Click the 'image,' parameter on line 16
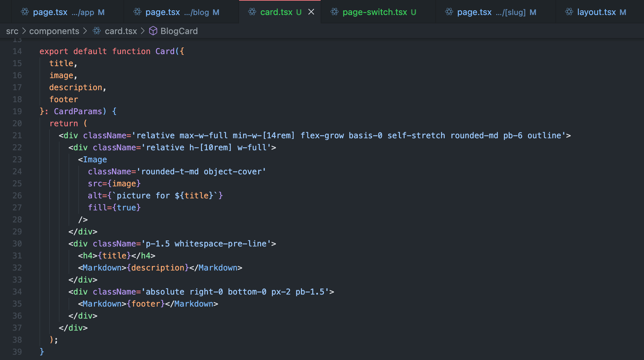Screen dimensions: 644x360 pos(63,75)
